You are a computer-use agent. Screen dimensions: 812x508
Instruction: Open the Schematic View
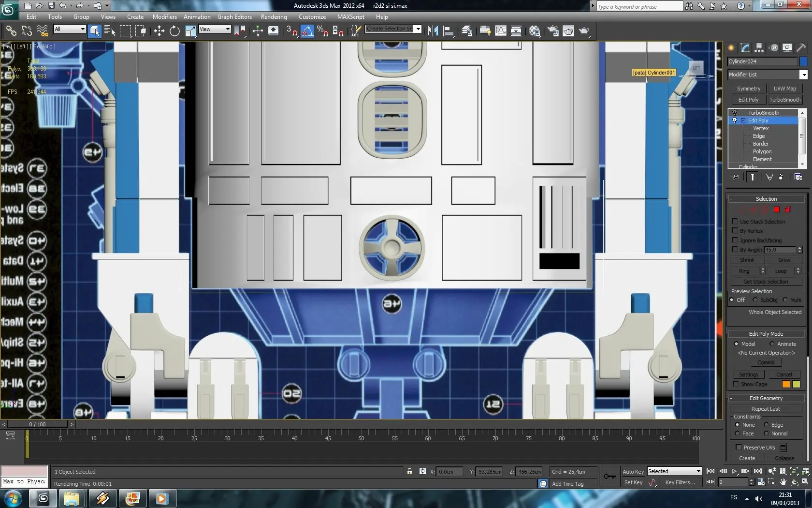(x=516, y=31)
